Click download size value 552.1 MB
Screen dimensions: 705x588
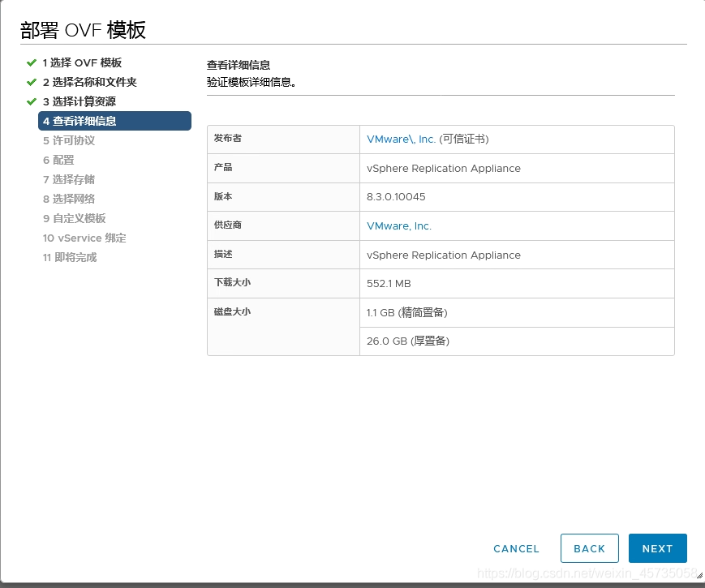click(x=389, y=283)
